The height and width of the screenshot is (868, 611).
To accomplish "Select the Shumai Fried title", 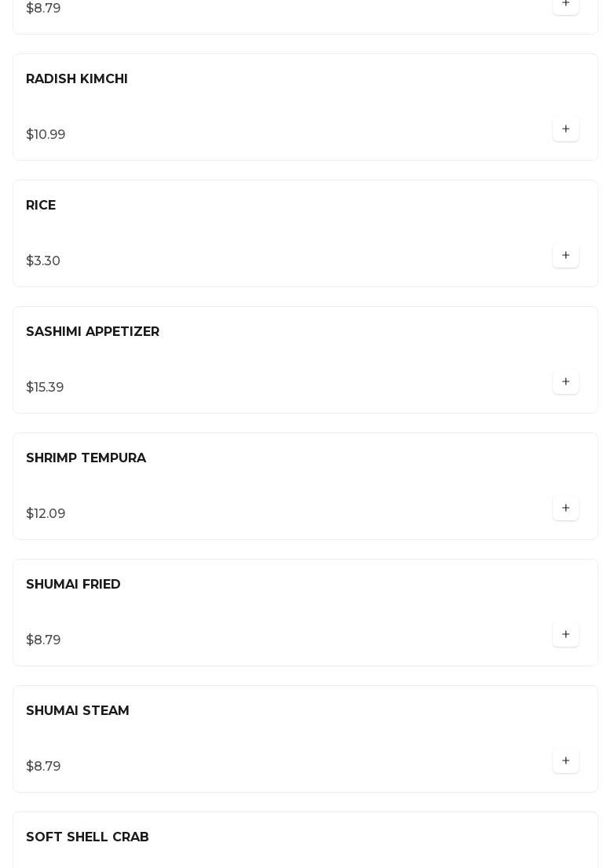I will coord(73,585).
